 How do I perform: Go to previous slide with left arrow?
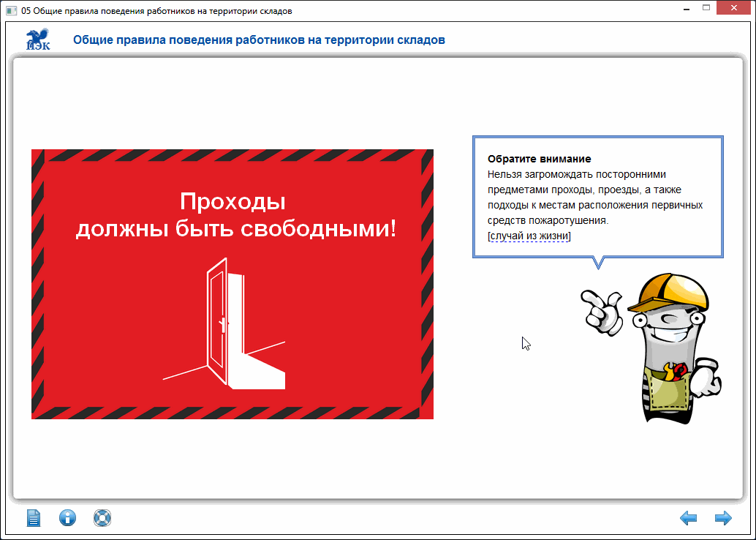click(x=689, y=518)
